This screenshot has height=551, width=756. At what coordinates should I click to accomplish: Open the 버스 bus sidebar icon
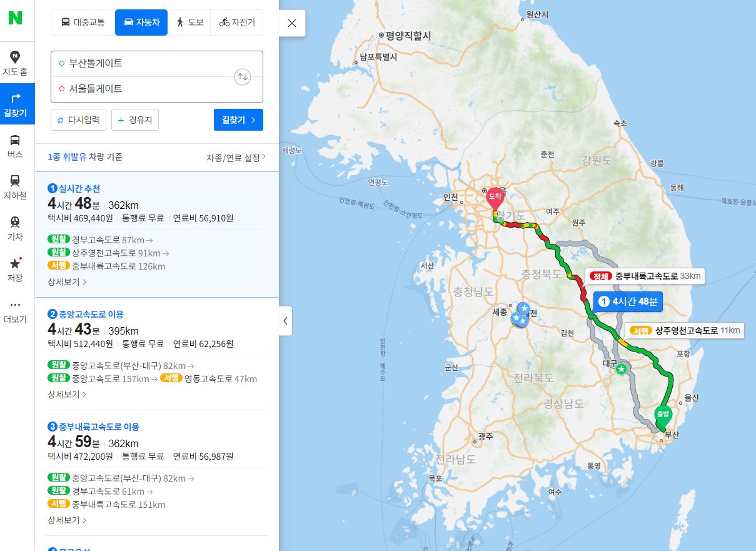point(15,146)
